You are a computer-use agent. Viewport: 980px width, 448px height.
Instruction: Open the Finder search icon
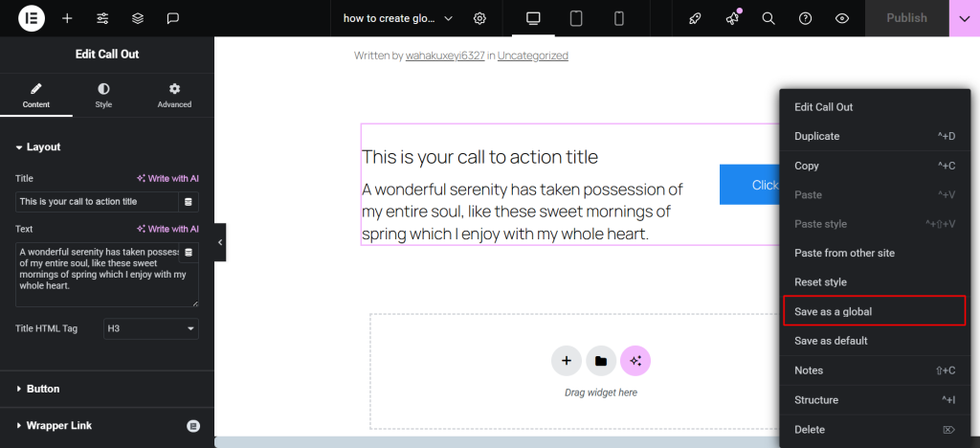click(768, 18)
